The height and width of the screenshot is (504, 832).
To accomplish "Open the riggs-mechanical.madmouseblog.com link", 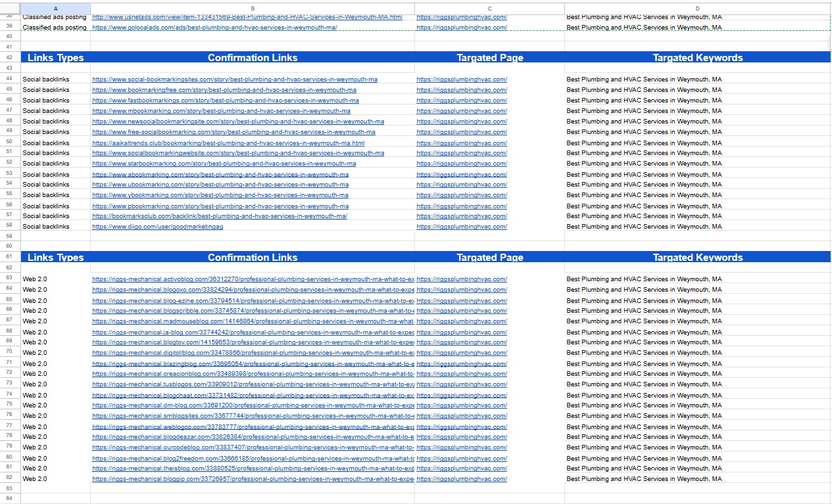I will 253,321.
